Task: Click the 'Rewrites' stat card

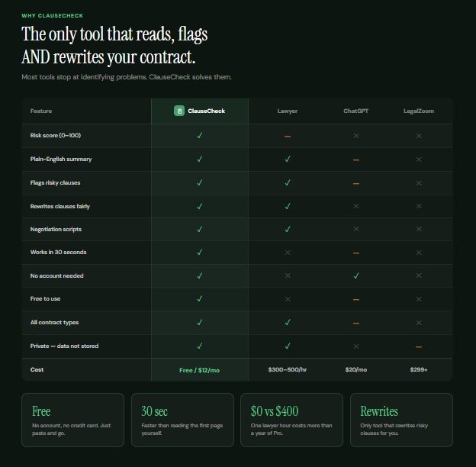Action: 401,420
